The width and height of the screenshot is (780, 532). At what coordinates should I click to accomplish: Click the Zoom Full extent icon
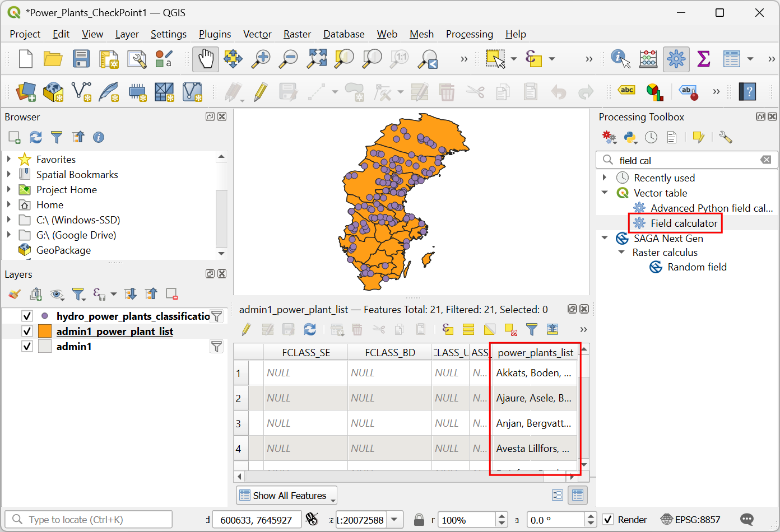(x=317, y=59)
